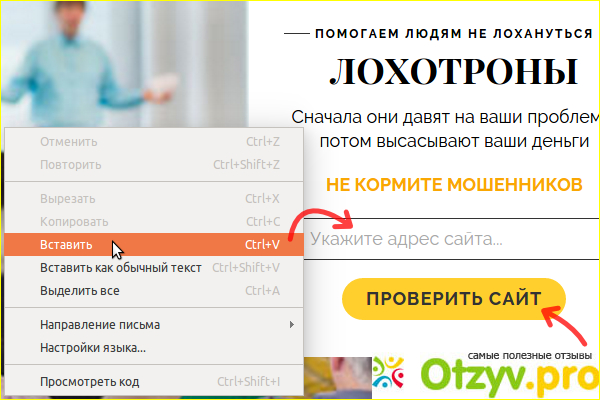Select Вставить in the context menu
Screen dimensions: 600x400
pyautogui.click(x=66, y=244)
